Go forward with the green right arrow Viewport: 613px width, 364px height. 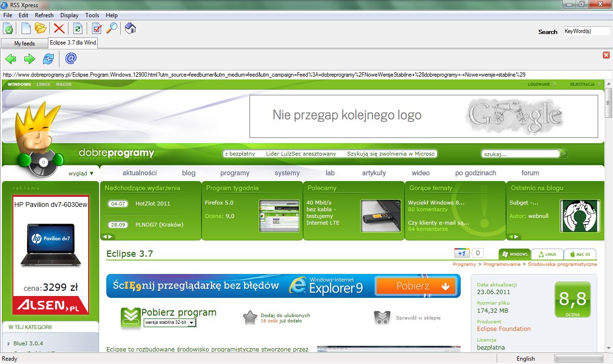pos(30,59)
